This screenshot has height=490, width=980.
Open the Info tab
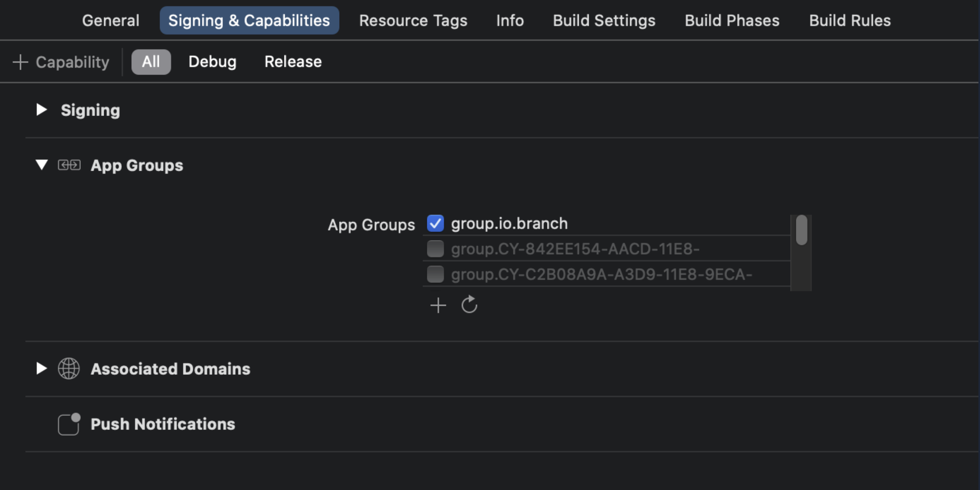(x=510, y=20)
